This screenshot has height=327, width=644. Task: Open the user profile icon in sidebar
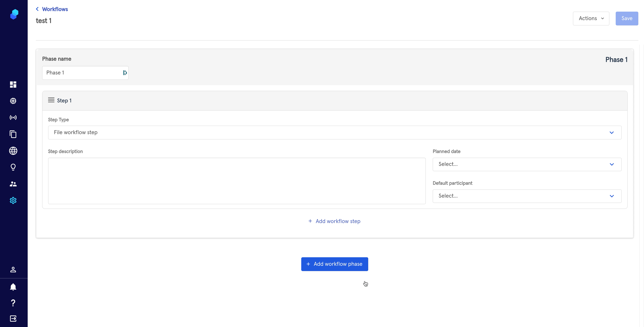[13, 270]
